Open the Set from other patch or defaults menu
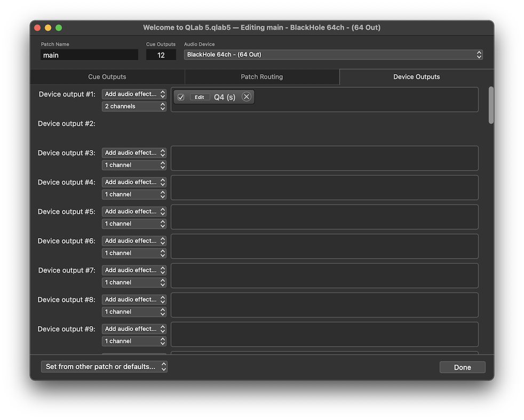The height and width of the screenshot is (420, 524). pos(104,366)
